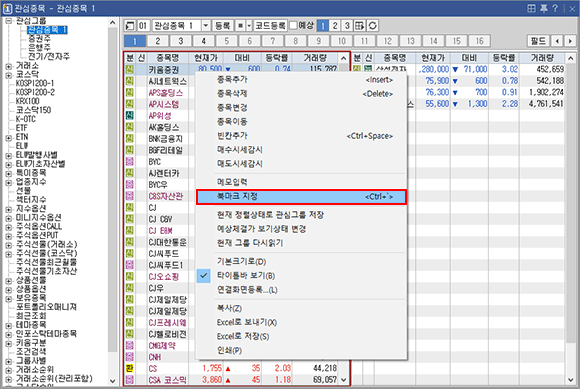Select view mode button 2 in toolbar
580x389 pixels.
(x=335, y=26)
